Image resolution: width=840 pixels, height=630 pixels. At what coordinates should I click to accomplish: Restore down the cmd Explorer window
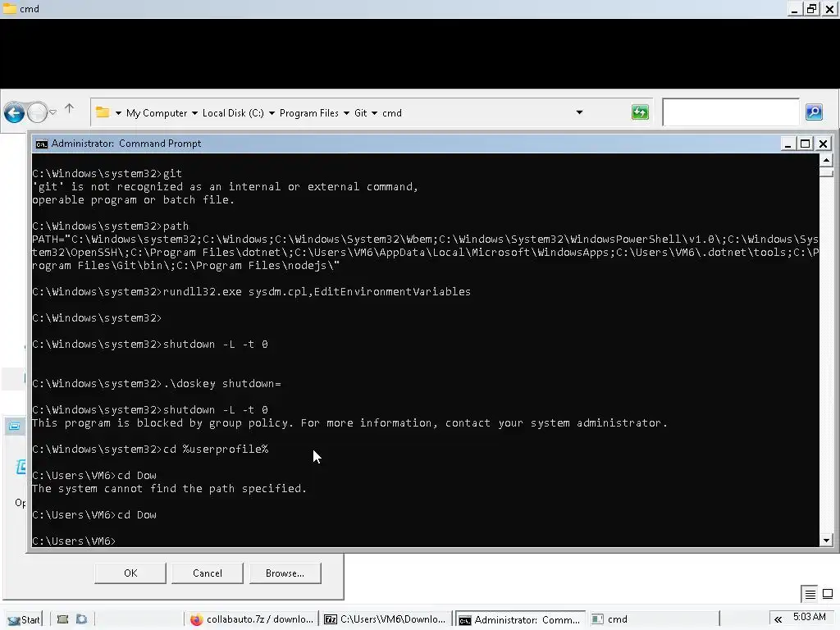(x=811, y=9)
